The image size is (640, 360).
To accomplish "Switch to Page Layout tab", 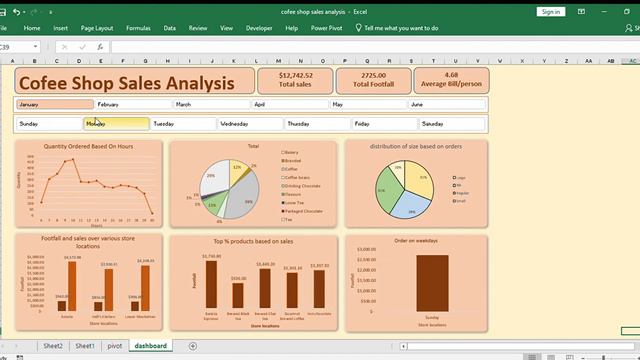I will pos(97,28).
